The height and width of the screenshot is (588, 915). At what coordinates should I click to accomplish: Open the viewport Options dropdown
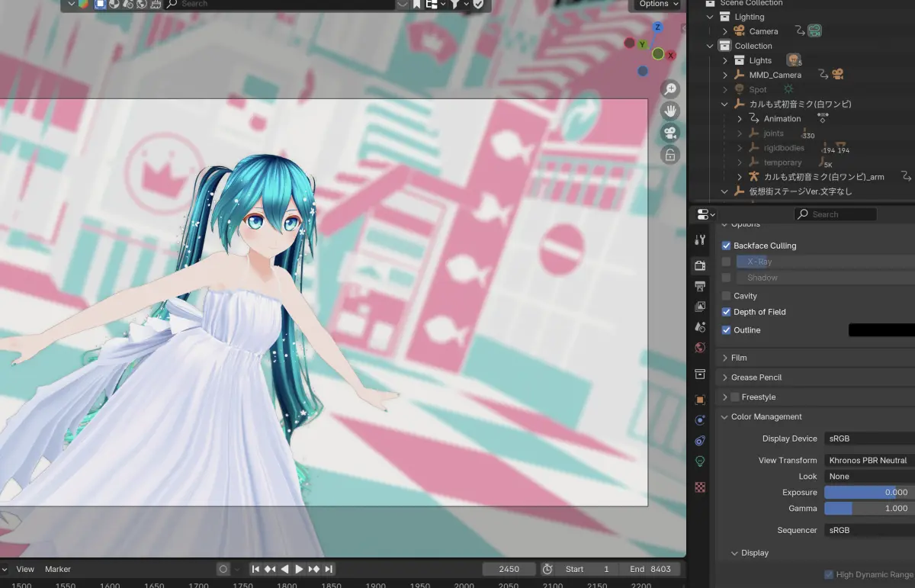[x=657, y=4]
